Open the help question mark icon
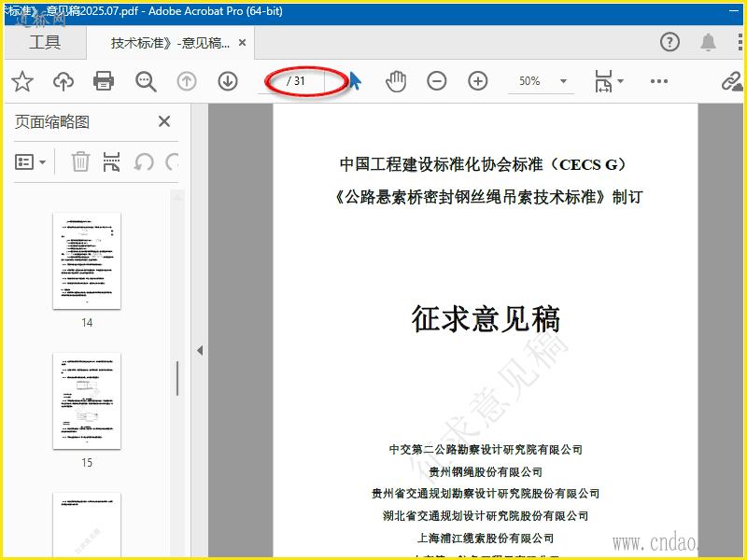The height and width of the screenshot is (560, 747). click(x=669, y=42)
